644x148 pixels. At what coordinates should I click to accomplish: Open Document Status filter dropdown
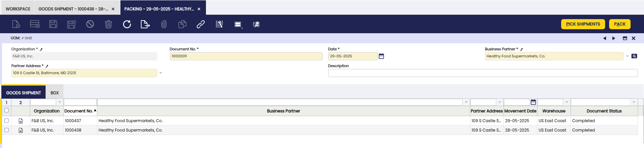click(634, 102)
